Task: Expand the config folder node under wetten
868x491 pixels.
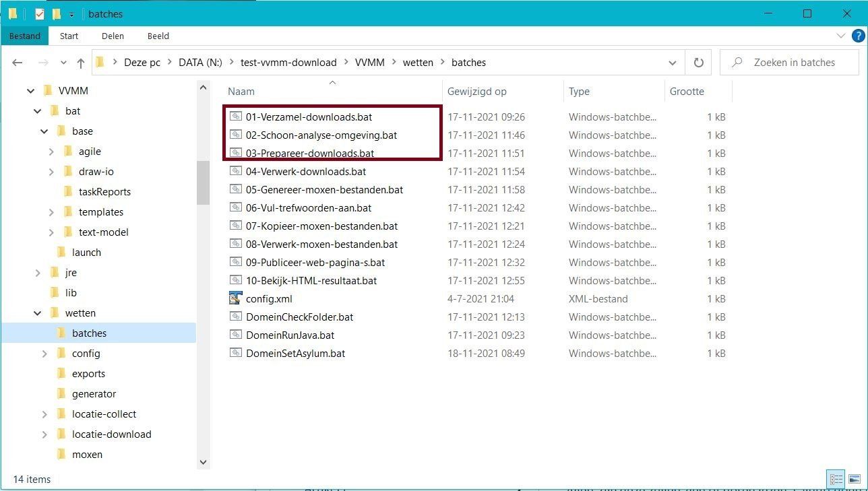Action: pos(44,353)
